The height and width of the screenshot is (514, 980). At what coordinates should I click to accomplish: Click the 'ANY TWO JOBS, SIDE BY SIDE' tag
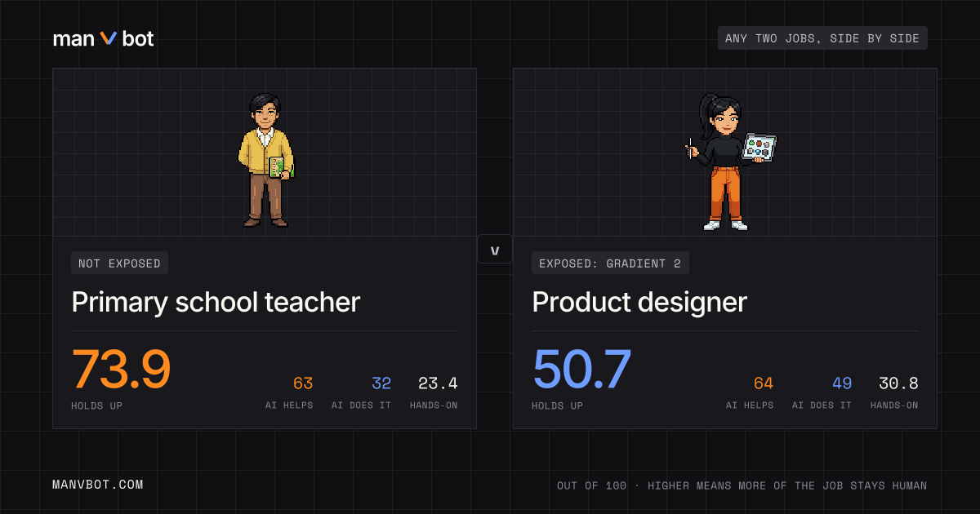coord(822,38)
